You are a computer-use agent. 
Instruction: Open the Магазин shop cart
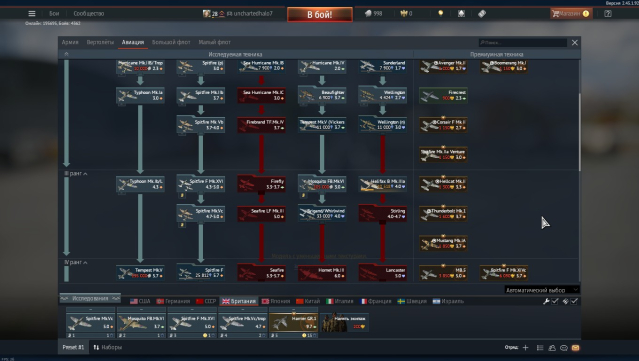point(571,13)
